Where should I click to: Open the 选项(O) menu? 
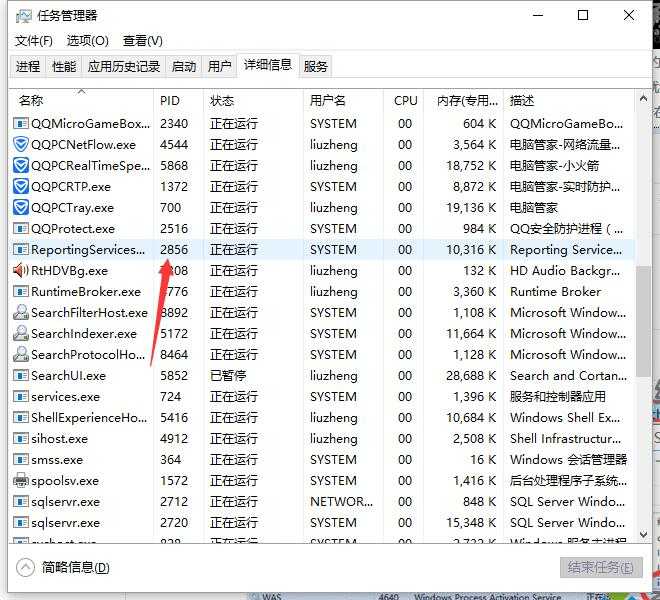(88, 41)
